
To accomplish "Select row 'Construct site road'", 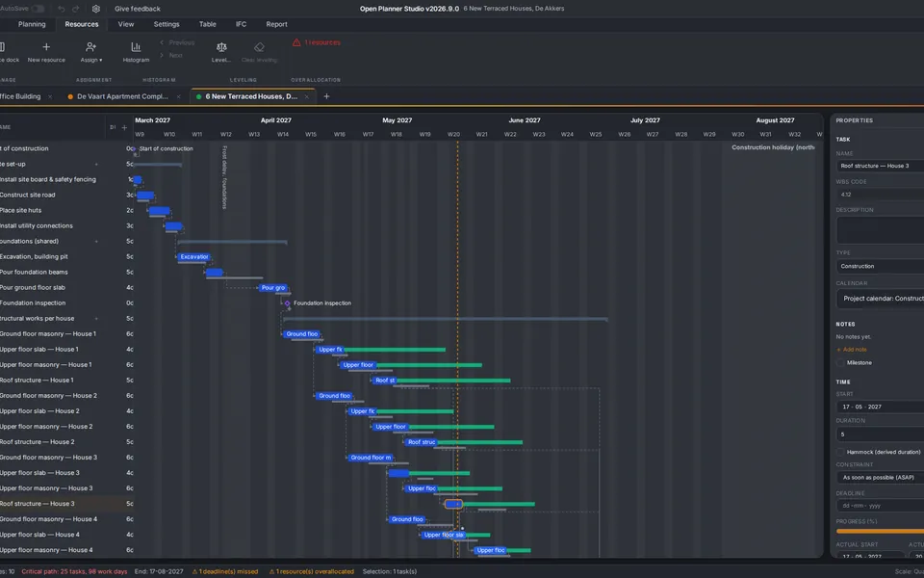I will 66,196.
